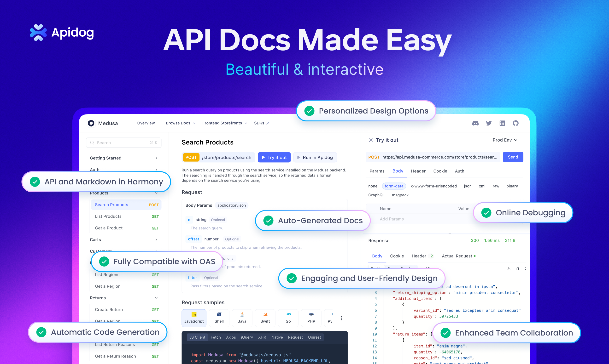
Task: Click the download response icon
Action: pyautogui.click(x=509, y=269)
